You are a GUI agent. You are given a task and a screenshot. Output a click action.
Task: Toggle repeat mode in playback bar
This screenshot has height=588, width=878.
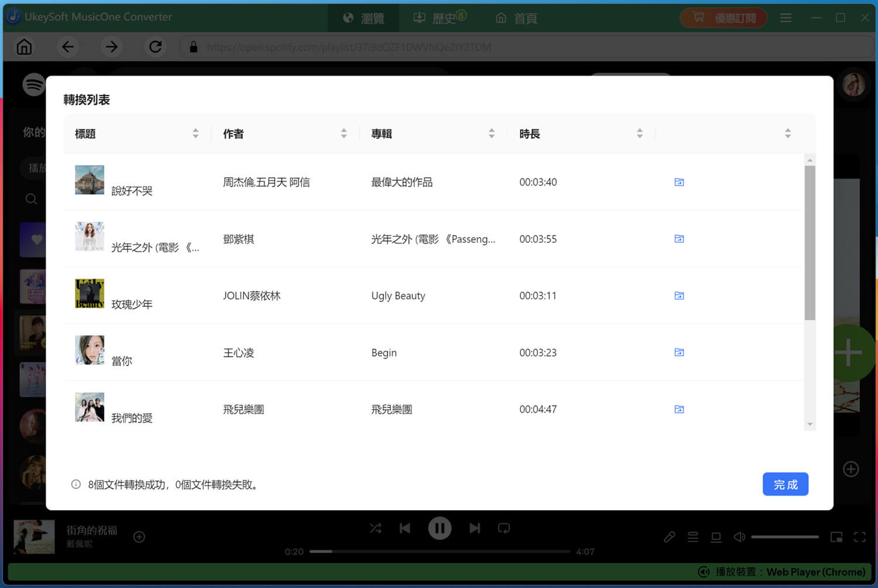click(504, 528)
